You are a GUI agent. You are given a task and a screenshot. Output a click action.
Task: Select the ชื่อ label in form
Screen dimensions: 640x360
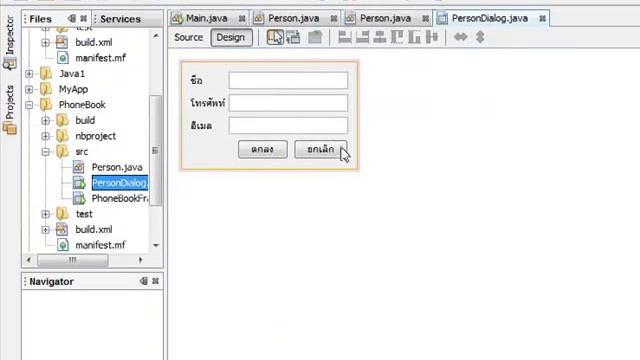click(196, 80)
